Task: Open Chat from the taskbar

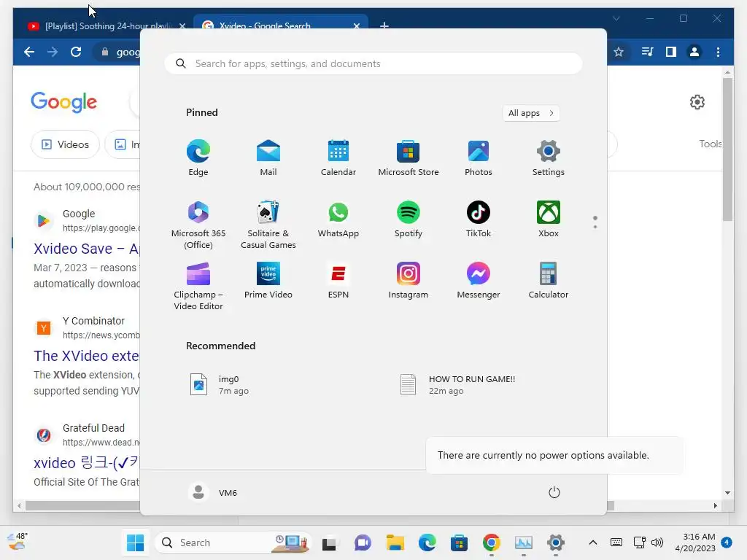Action: coord(363,542)
